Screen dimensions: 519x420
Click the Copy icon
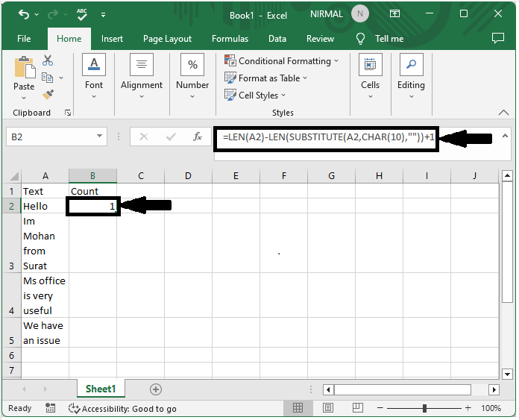pos(48,78)
